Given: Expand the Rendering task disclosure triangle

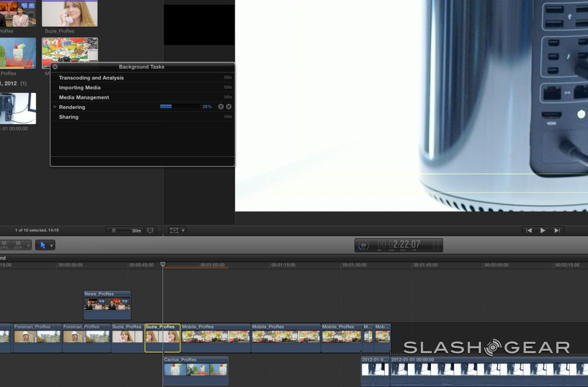Looking at the screenshot, I should pyautogui.click(x=55, y=107).
